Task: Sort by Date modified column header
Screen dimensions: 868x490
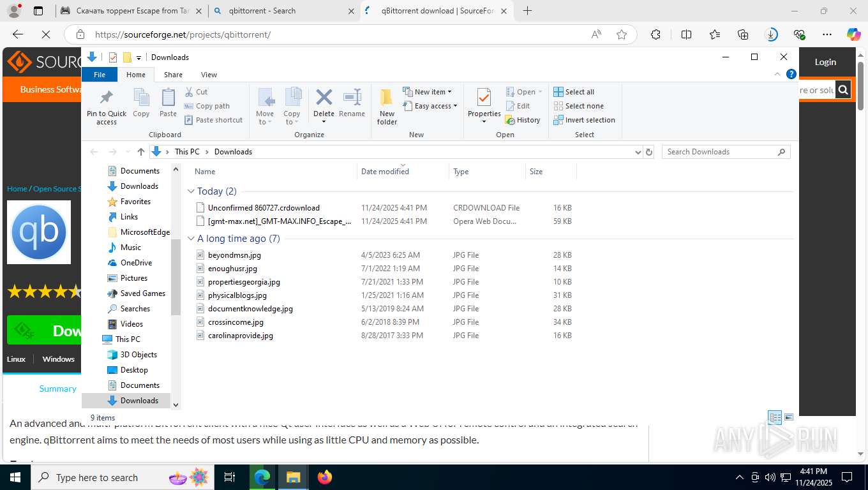Action: pos(403,172)
